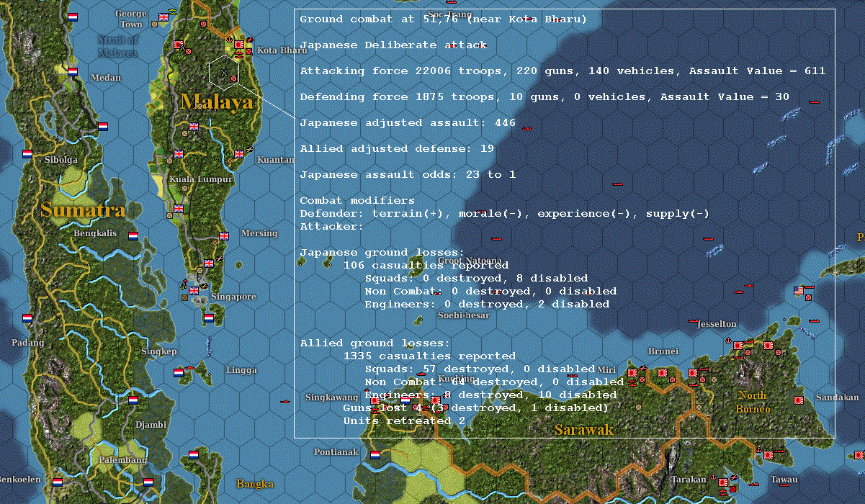Select the Dutch flag below Singkep
Image resolution: width=865 pixels, height=504 pixels.
179,373
